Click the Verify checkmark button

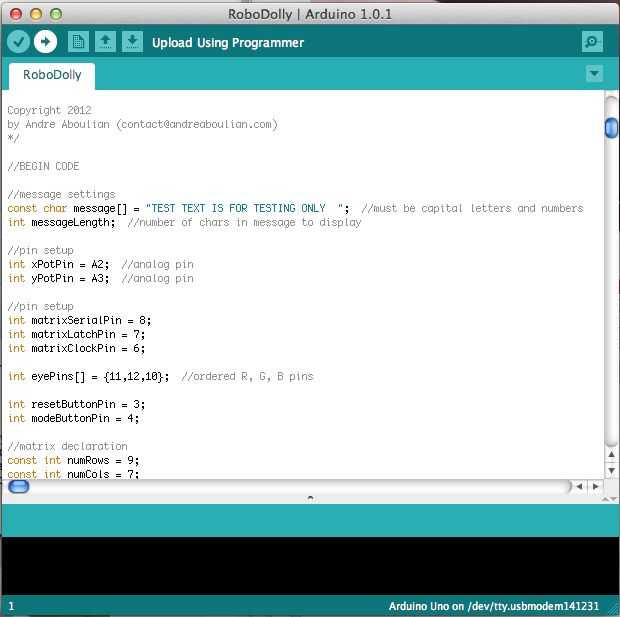18,42
